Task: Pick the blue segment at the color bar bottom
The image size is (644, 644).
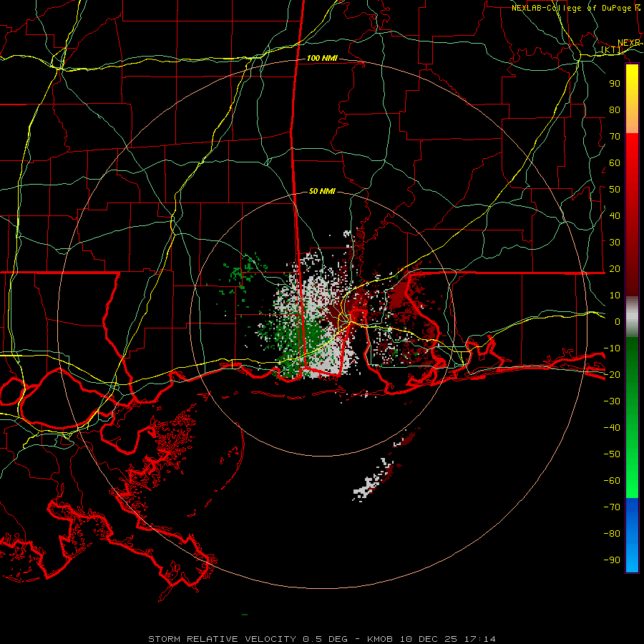Action: (x=632, y=535)
